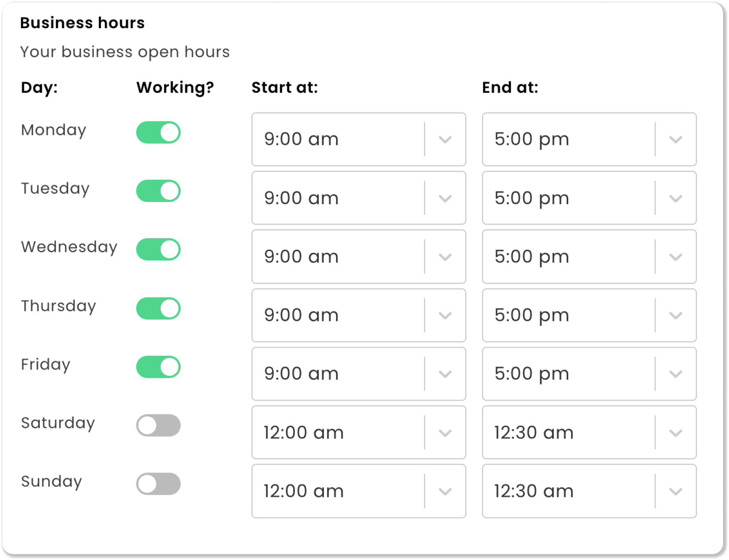729x560 pixels.
Task: Click Wednesday's 9:00 am start field
Action: (x=337, y=257)
